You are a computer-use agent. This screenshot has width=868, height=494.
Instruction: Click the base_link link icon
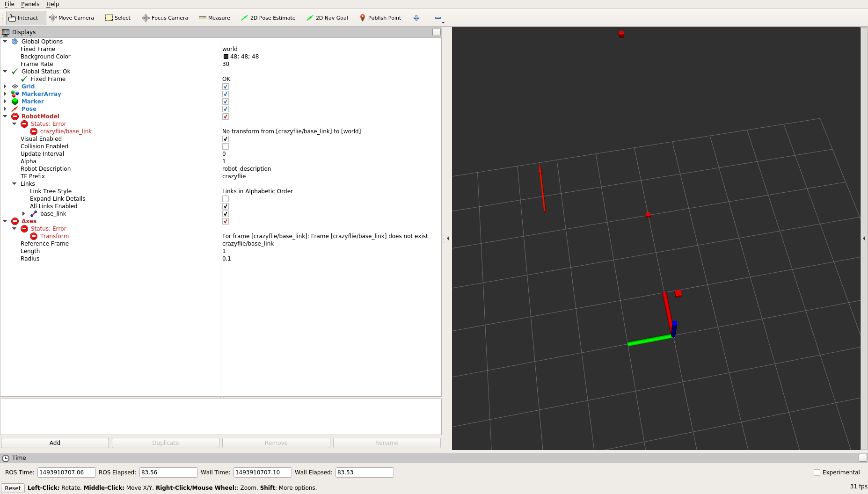[x=34, y=214]
